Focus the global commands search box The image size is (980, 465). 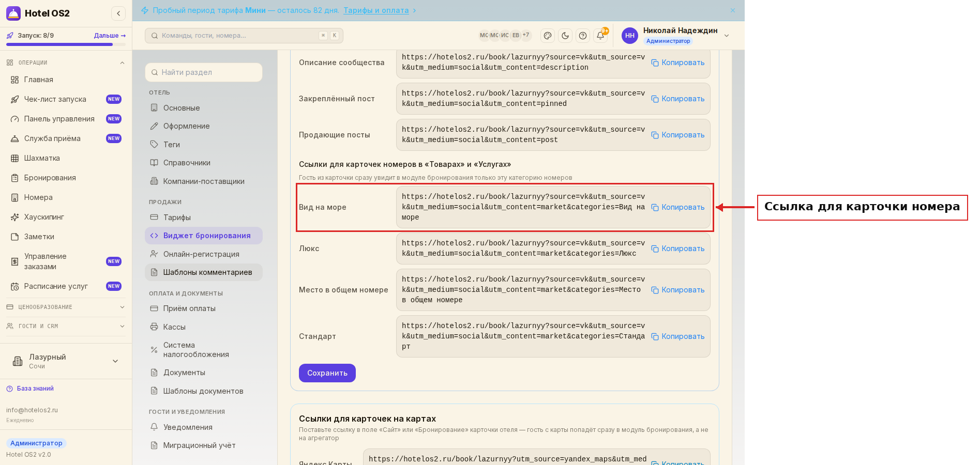click(244, 36)
